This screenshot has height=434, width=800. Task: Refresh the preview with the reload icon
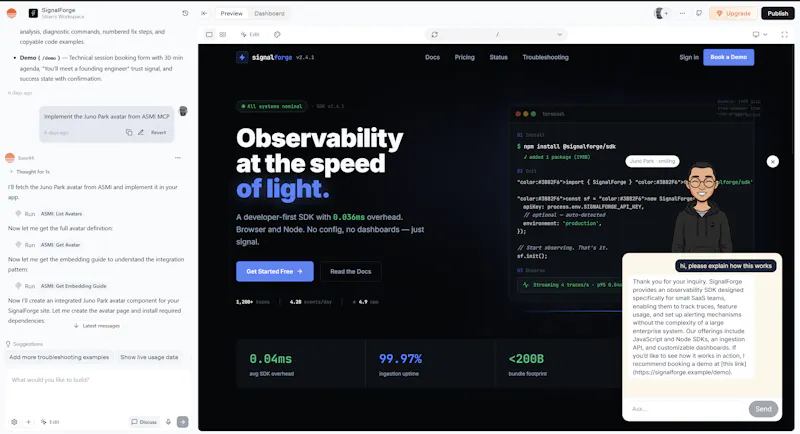pos(434,35)
